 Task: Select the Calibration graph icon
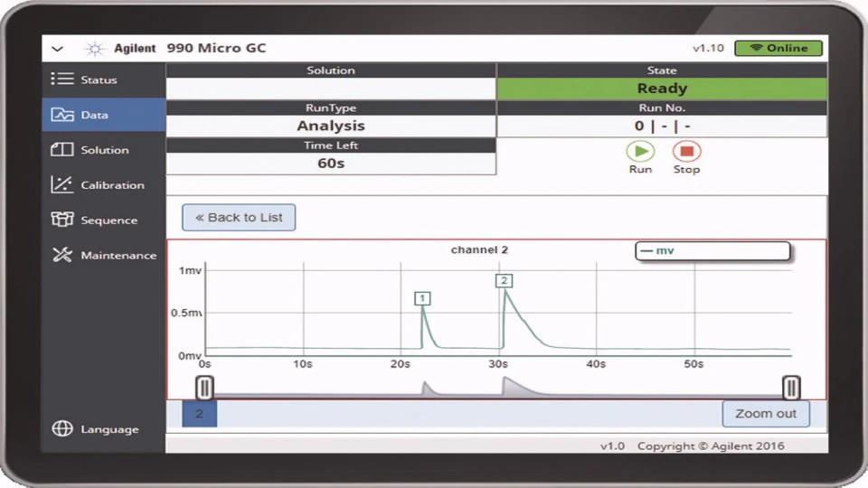click(x=61, y=185)
